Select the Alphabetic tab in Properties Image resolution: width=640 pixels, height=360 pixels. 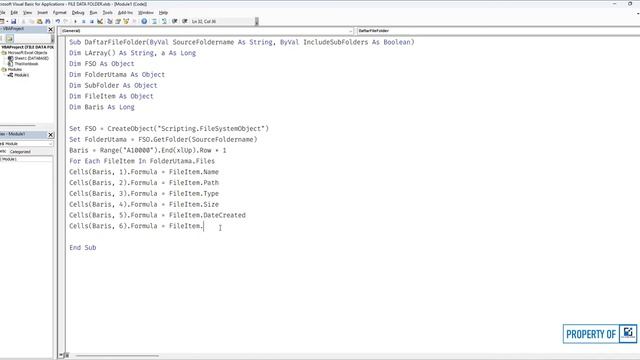pyautogui.click(x=2, y=151)
